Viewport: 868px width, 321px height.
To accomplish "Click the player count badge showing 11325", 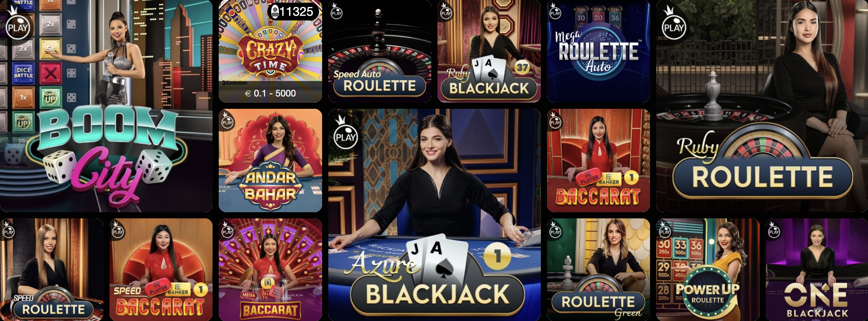I will [x=293, y=11].
